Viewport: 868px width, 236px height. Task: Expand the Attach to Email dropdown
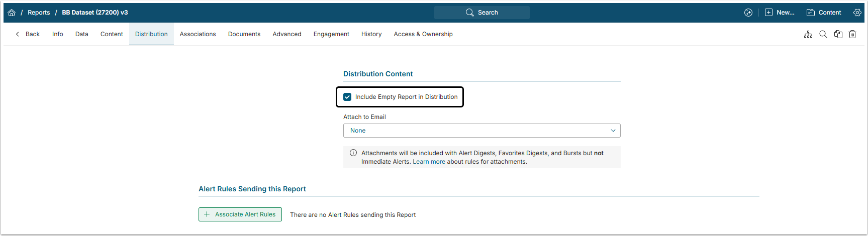coord(481,131)
